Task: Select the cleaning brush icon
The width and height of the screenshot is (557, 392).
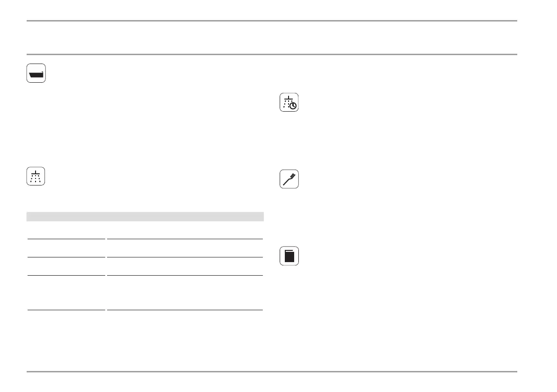Action: click(x=289, y=179)
